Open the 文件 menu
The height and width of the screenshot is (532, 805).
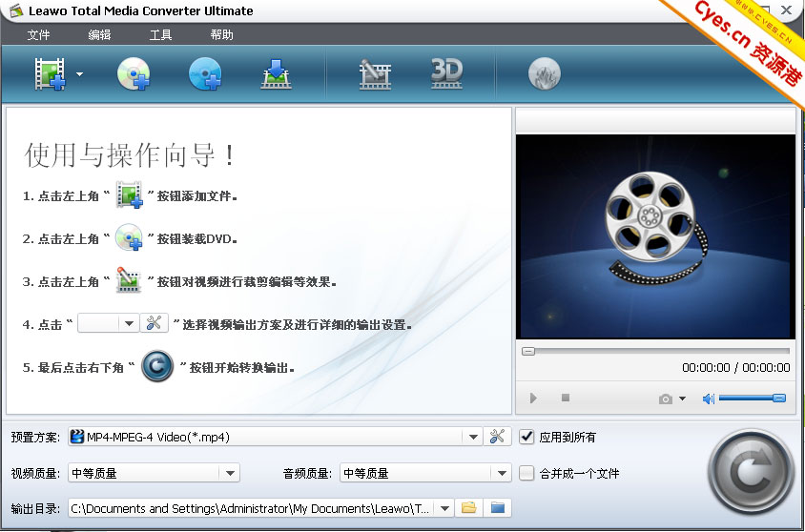tap(38, 35)
